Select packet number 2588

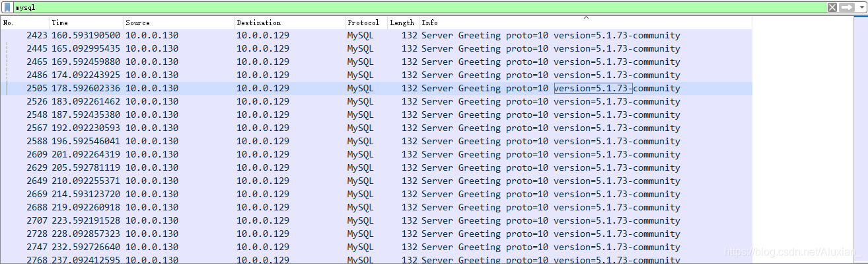pos(376,142)
